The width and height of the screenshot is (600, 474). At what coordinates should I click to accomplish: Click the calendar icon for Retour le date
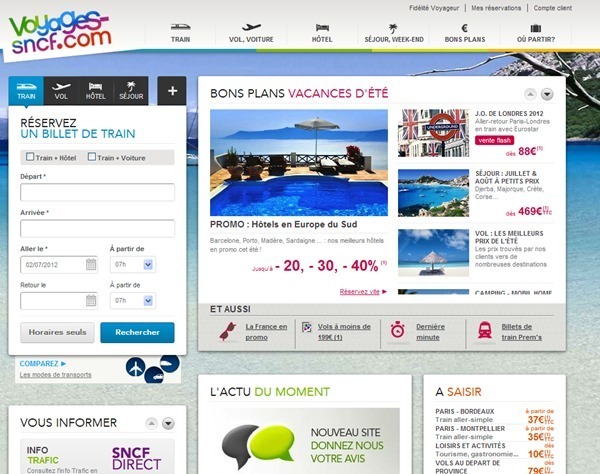click(x=91, y=300)
